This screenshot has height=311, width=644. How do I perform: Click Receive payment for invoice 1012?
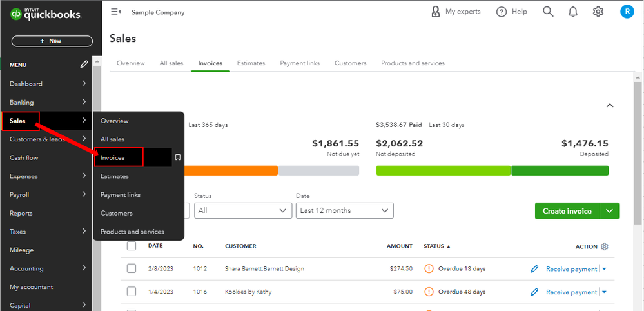point(571,269)
